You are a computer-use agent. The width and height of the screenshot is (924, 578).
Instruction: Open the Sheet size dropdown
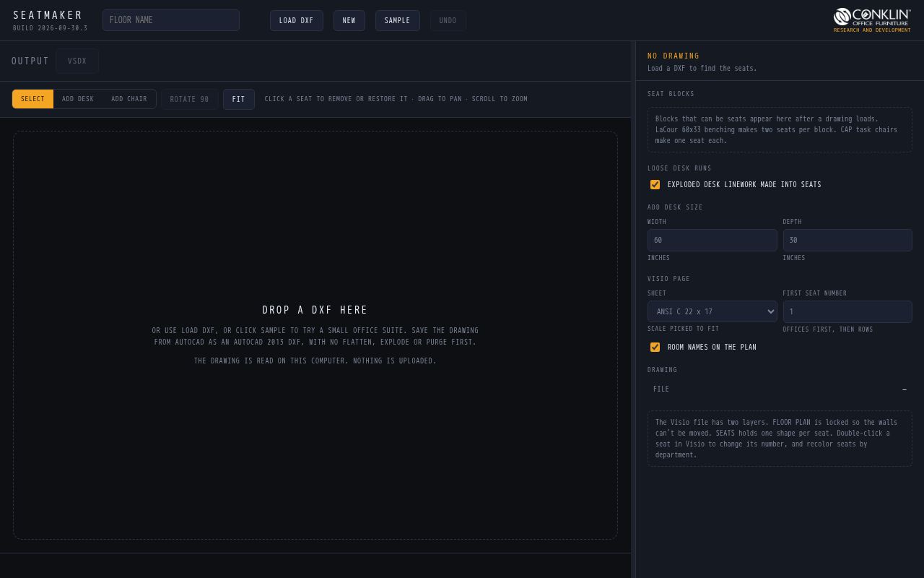712,311
